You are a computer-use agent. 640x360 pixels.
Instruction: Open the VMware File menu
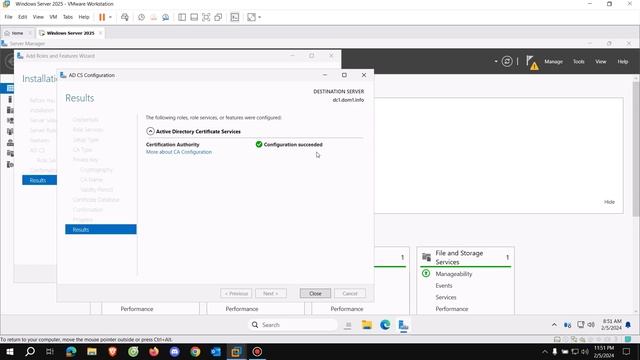8,17
